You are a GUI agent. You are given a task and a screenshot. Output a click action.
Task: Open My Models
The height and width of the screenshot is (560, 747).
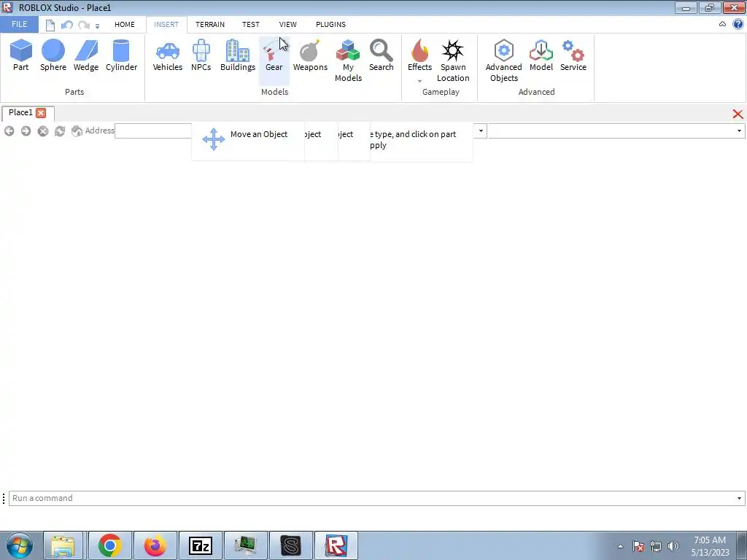(x=348, y=61)
